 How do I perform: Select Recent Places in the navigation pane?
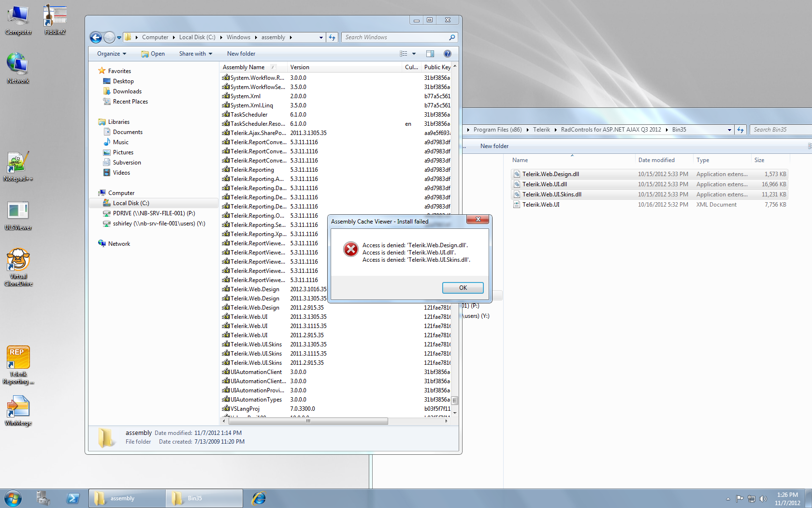pyautogui.click(x=130, y=102)
